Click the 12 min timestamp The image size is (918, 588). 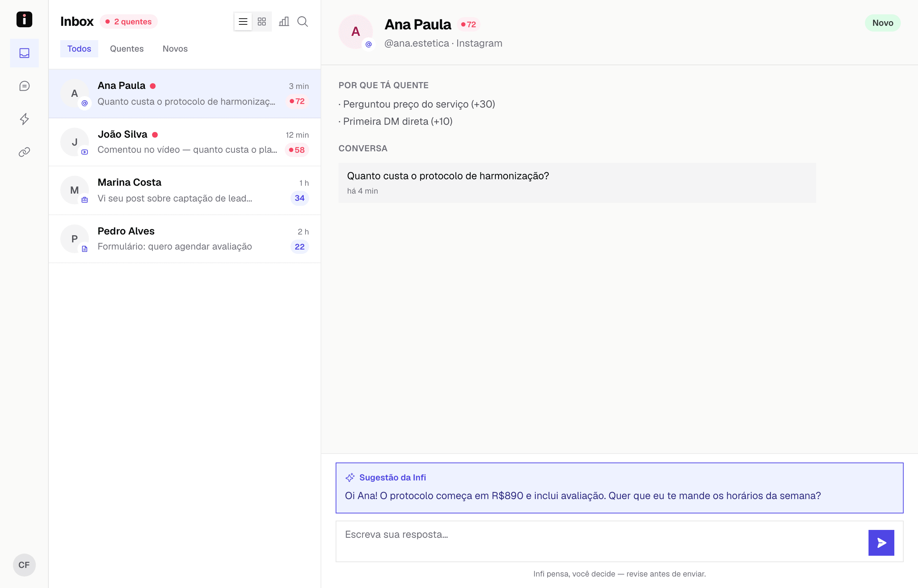[x=297, y=135]
